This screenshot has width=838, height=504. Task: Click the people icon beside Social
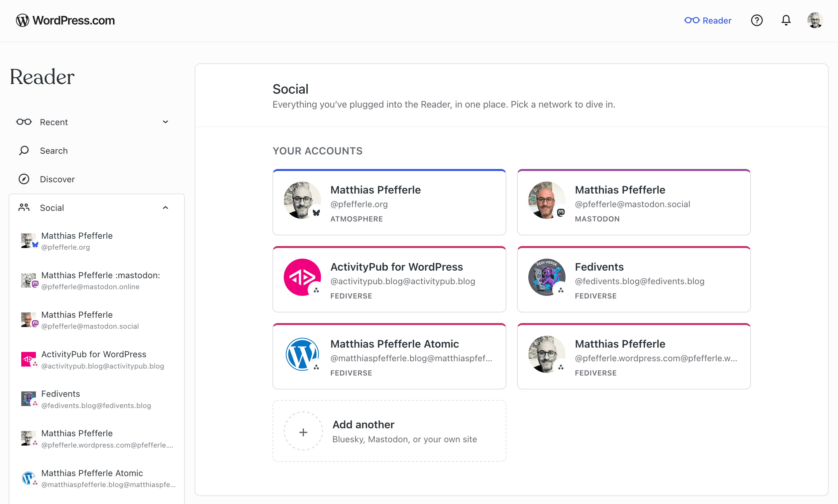[24, 208]
